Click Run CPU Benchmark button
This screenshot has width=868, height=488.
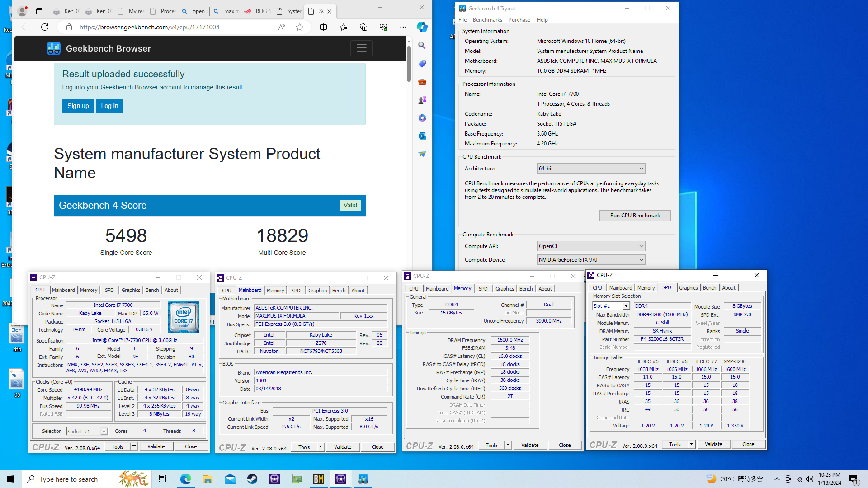point(635,216)
